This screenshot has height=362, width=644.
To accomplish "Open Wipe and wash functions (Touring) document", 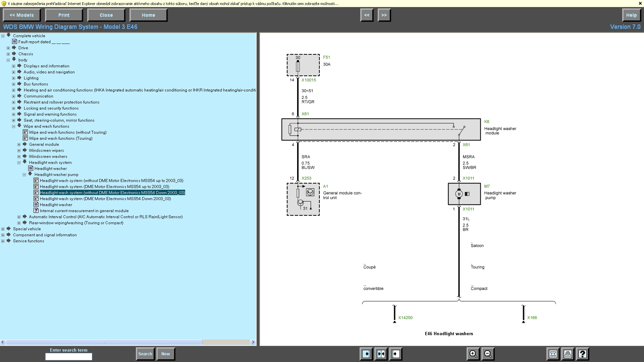I will (x=60, y=138).
